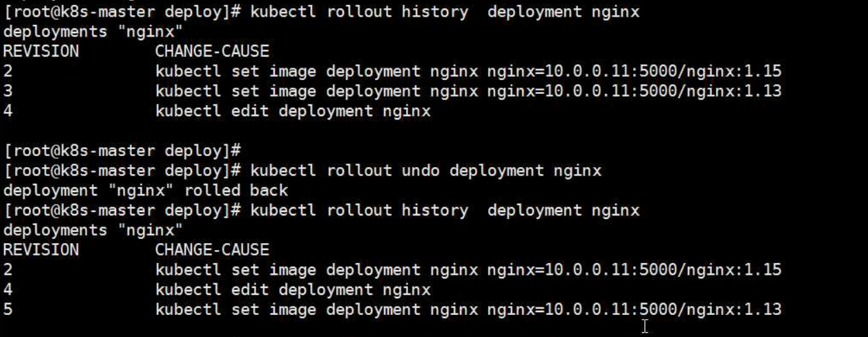
Task: Click the first CHANGE-CAUSE column header
Action: pyautogui.click(x=212, y=51)
